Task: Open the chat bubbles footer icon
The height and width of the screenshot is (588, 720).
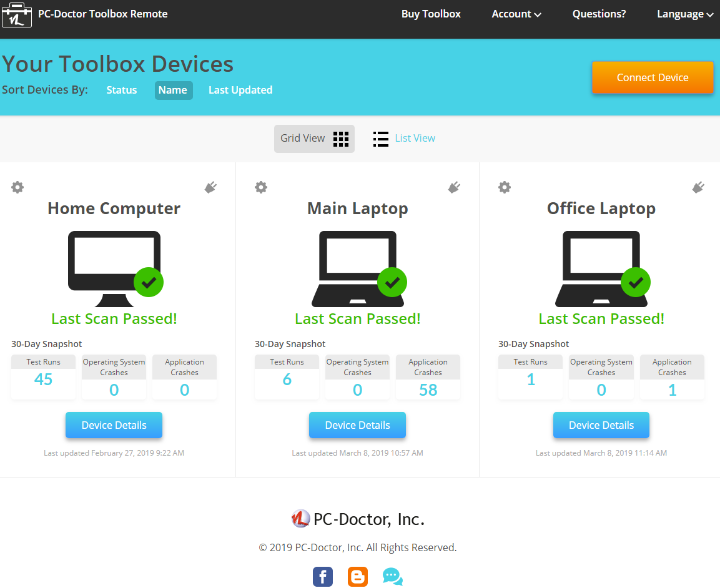Action: pos(393,577)
